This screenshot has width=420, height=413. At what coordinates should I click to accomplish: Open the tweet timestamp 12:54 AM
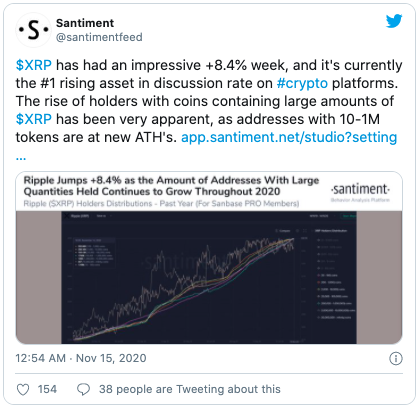(41, 358)
